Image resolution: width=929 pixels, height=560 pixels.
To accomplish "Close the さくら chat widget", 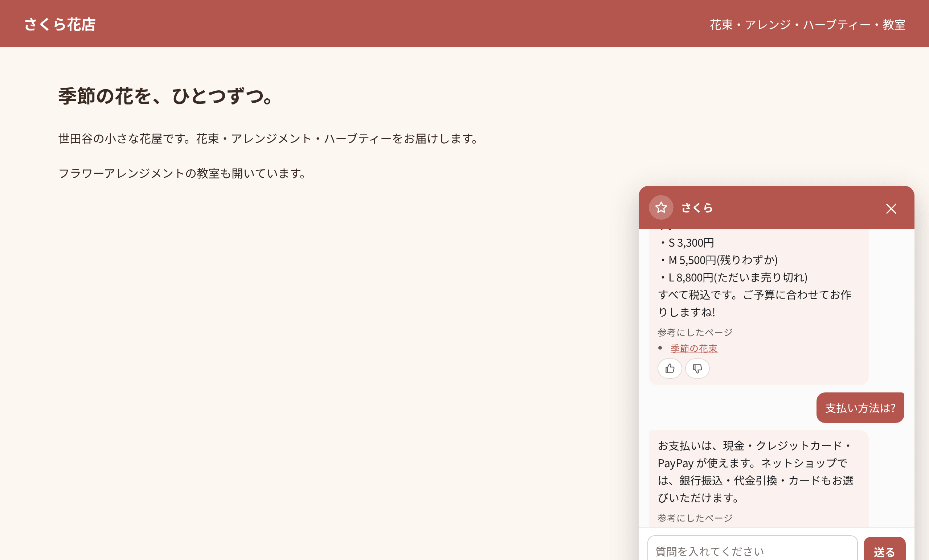I will pyautogui.click(x=891, y=209).
